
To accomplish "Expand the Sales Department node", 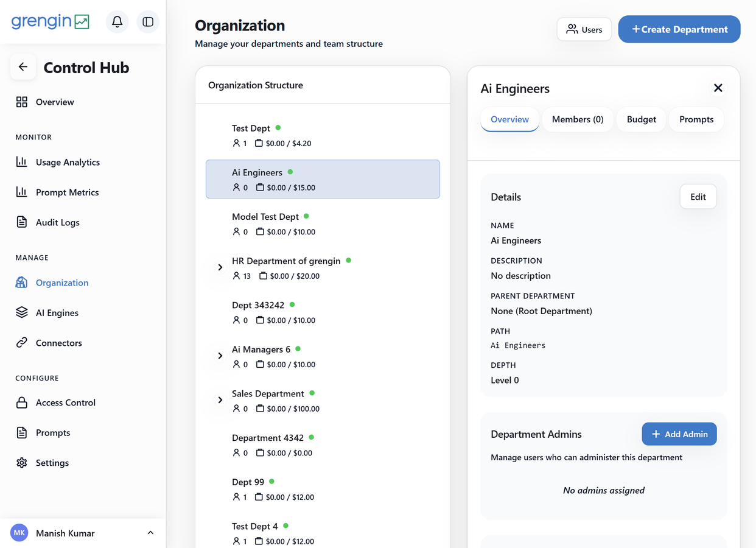I will [x=220, y=400].
